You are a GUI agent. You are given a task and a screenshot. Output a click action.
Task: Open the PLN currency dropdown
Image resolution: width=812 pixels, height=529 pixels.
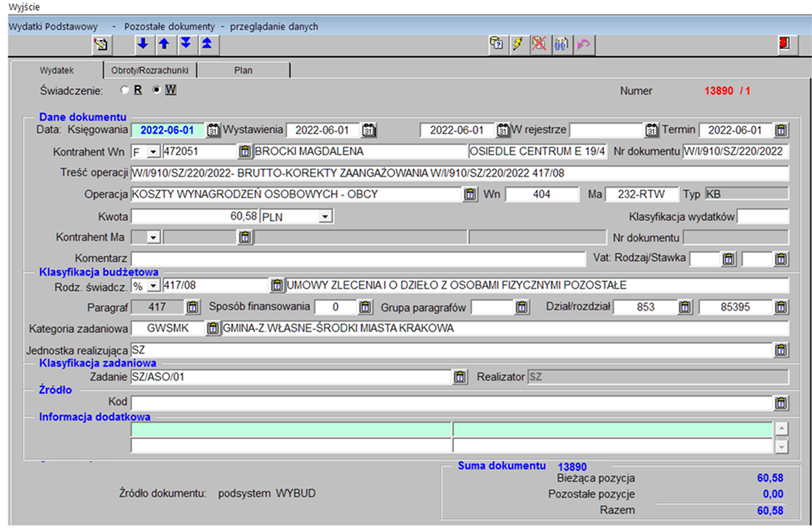[326, 216]
